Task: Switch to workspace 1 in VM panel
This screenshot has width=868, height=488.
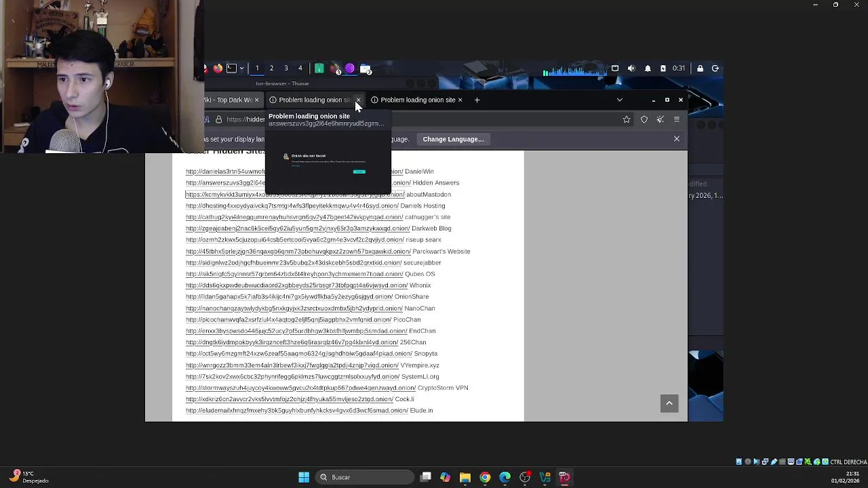Action: click(257, 68)
